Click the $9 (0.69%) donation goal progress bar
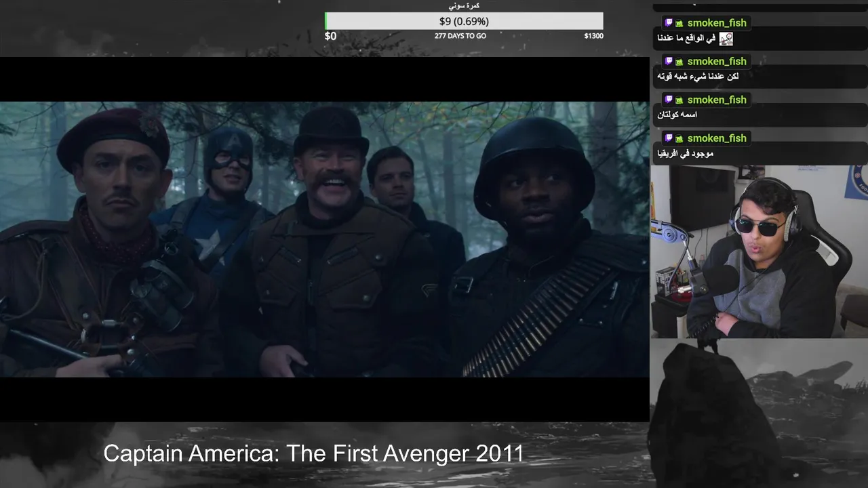The height and width of the screenshot is (488, 868). pyautogui.click(x=464, y=21)
